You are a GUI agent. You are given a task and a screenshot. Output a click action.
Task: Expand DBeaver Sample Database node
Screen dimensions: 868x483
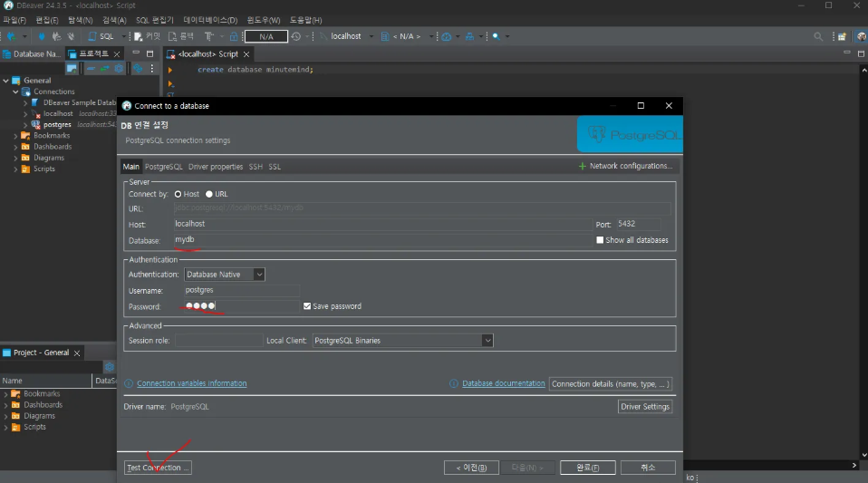coord(25,102)
